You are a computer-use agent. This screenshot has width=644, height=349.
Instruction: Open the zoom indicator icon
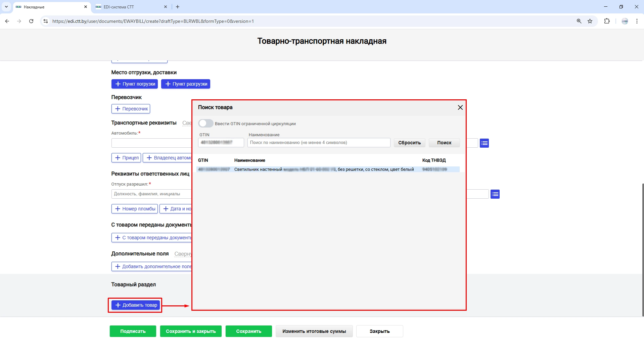tap(579, 21)
